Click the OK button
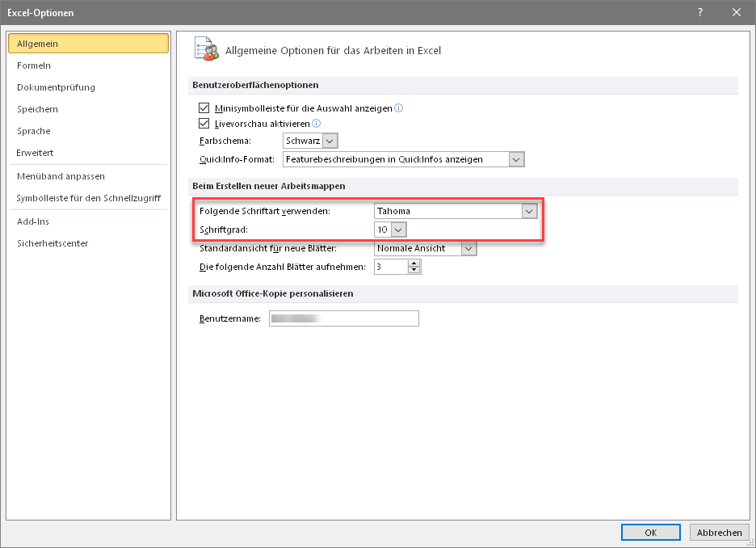The width and height of the screenshot is (756, 548). point(650,533)
